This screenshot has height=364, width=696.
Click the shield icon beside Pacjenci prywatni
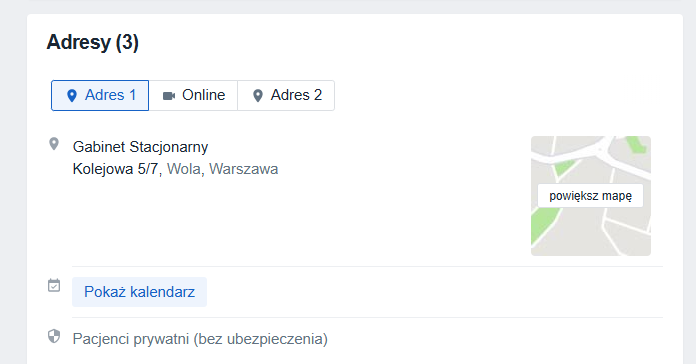click(x=54, y=336)
